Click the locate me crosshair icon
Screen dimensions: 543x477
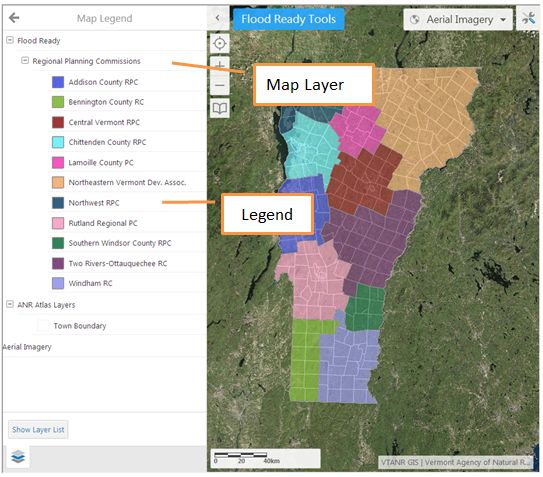pyautogui.click(x=220, y=44)
